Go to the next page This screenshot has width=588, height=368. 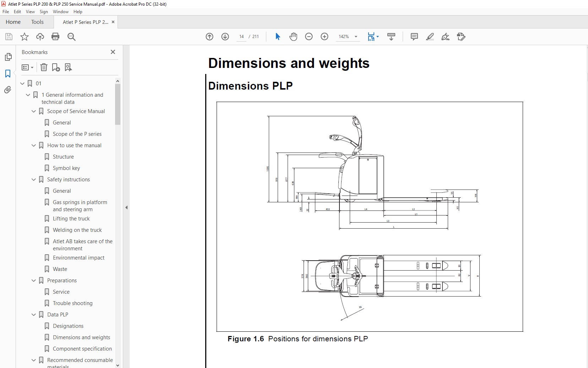click(x=225, y=37)
